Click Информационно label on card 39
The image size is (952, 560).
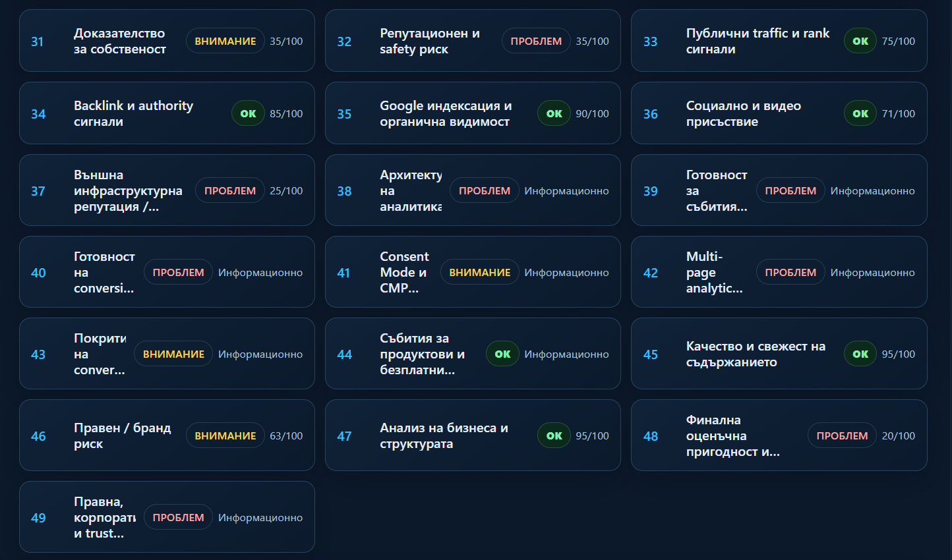coord(872,190)
